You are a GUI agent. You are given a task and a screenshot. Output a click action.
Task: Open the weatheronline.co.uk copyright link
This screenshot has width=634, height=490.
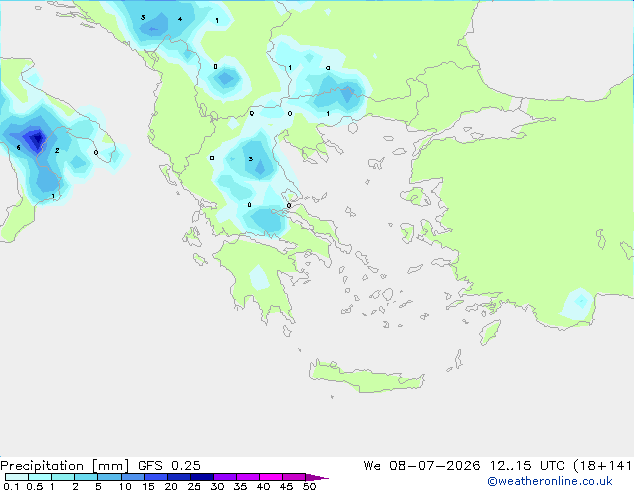pos(549,481)
